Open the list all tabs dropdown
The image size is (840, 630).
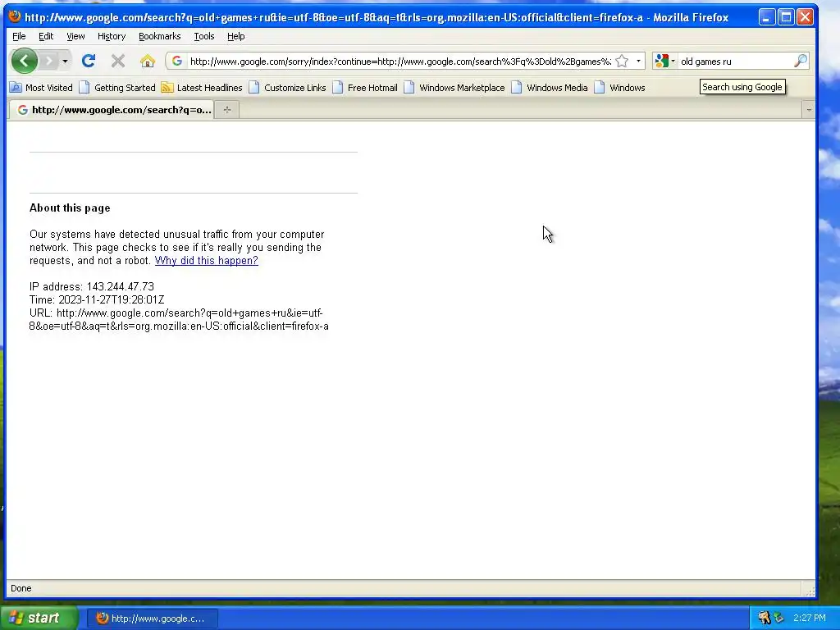pos(808,110)
